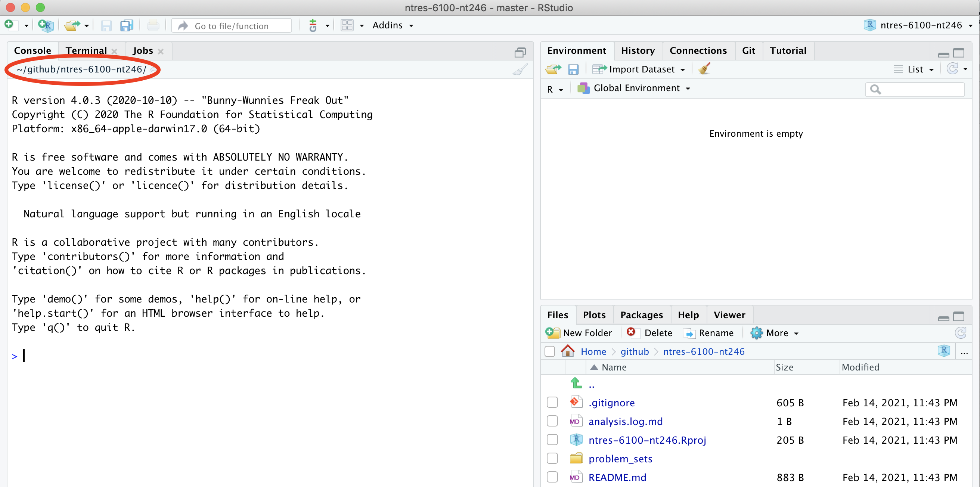Maximize the Console pane
Screen dimensions: 980x487
pos(520,52)
